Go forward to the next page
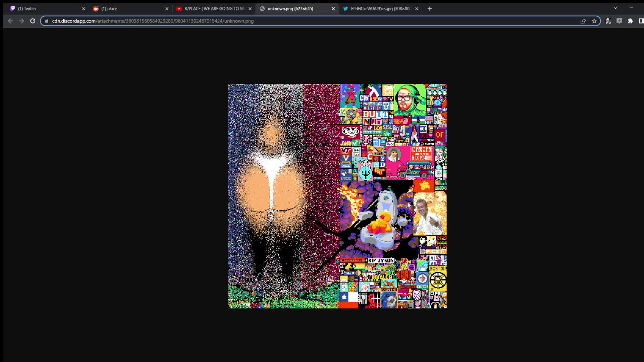The width and height of the screenshot is (644, 362). pos(21,21)
